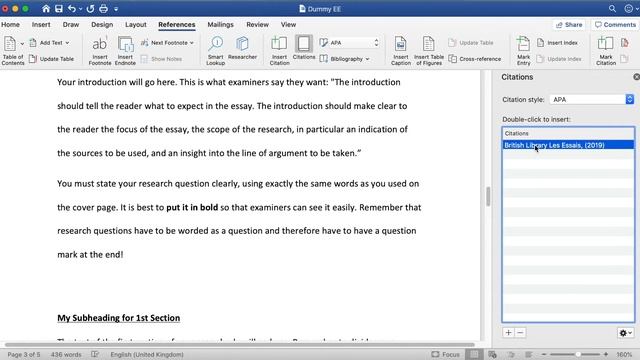Click the Show Notes button
This screenshot has width=640, height=360.
tap(162, 59)
